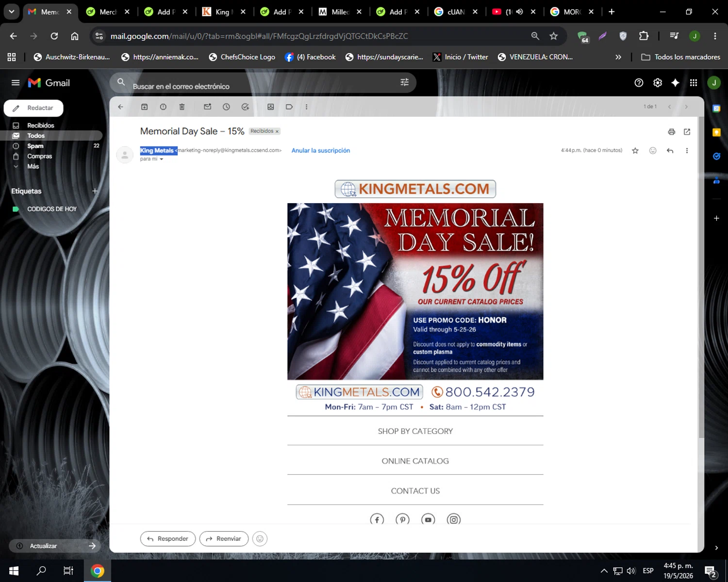
Task: Snooze this email
Action: (226, 107)
